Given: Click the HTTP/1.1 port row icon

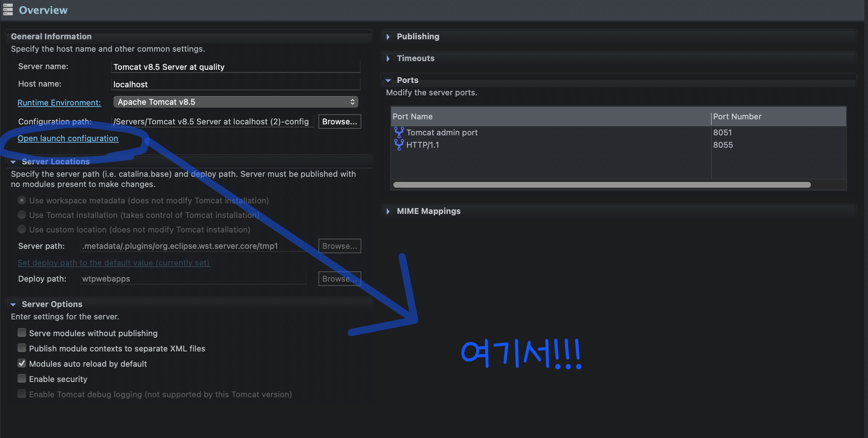Looking at the screenshot, I should pyautogui.click(x=399, y=145).
